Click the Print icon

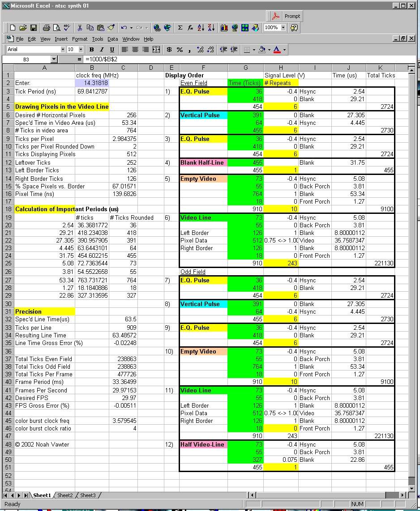(46, 28)
